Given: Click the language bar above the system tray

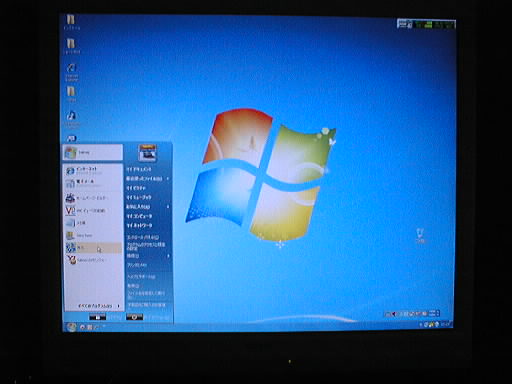Looking at the screenshot, I should click(412, 314).
